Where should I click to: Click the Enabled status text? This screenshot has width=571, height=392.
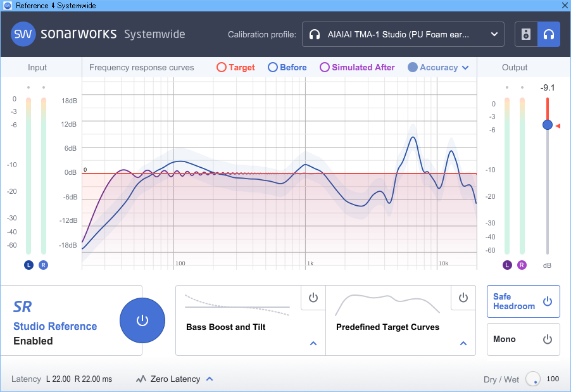(x=33, y=341)
